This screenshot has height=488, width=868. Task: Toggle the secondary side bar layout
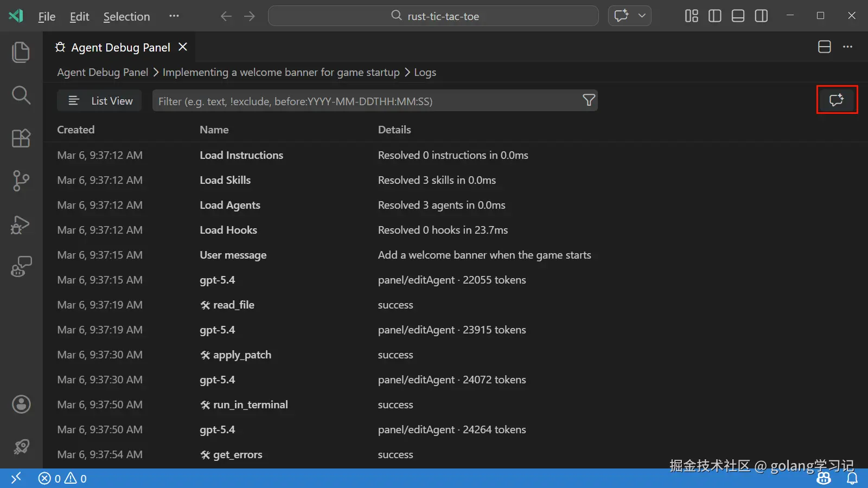coord(761,16)
